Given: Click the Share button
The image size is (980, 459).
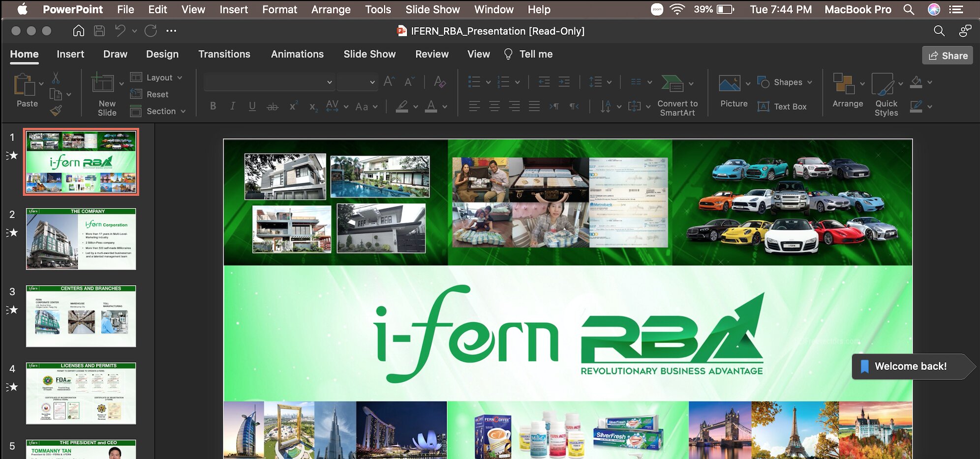Looking at the screenshot, I should point(947,56).
